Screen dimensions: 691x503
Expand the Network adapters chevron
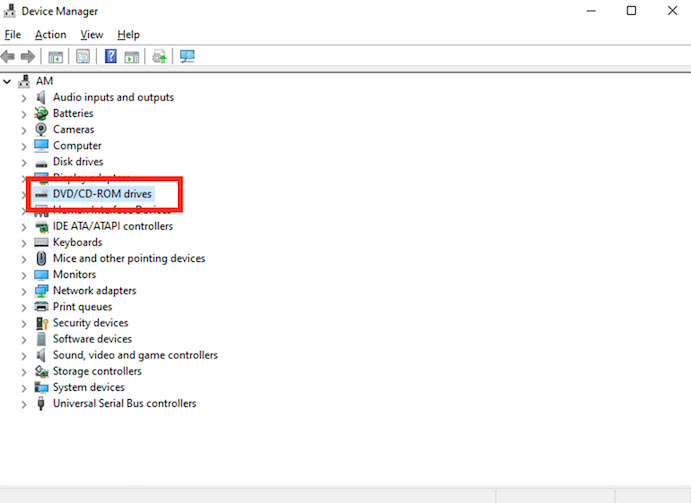click(24, 291)
